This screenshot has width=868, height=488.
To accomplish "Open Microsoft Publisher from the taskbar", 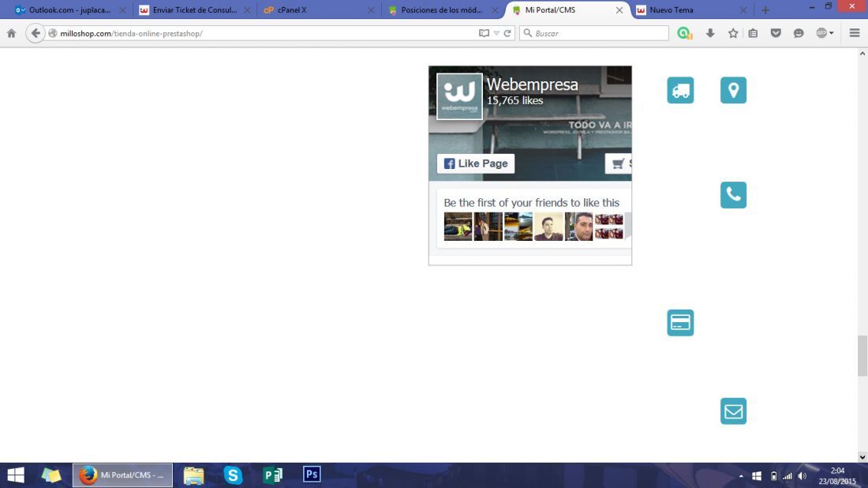I will 273,475.
